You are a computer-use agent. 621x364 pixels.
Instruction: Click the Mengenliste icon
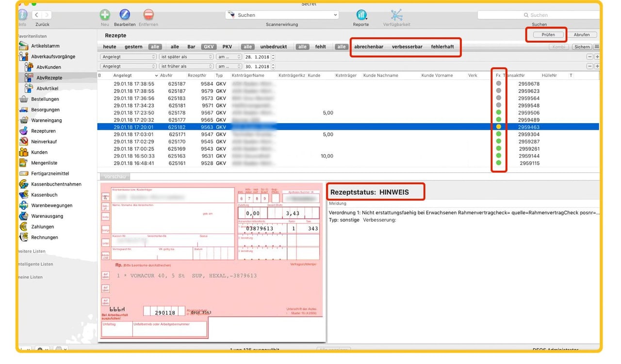click(x=24, y=163)
